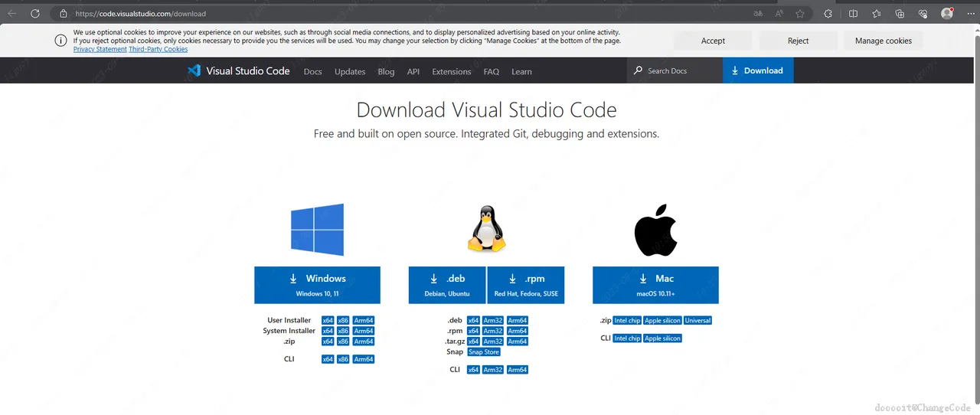Open Extensions in the site nav bar
This screenshot has height=415, width=980.
pos(452,71)
